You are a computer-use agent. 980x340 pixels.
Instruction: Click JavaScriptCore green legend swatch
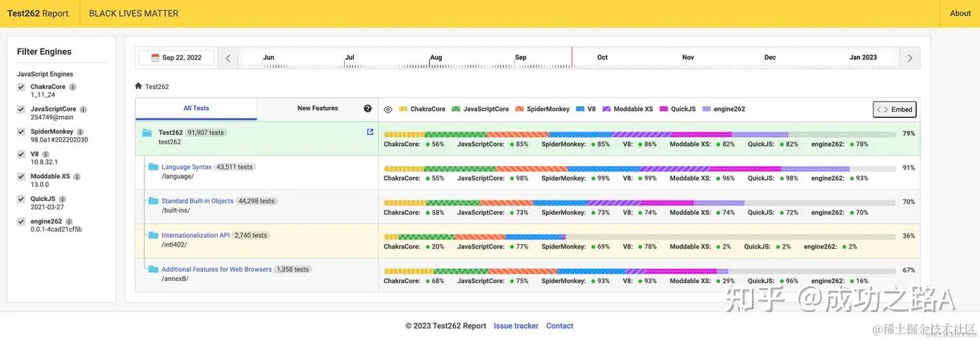tap(456, 109)
